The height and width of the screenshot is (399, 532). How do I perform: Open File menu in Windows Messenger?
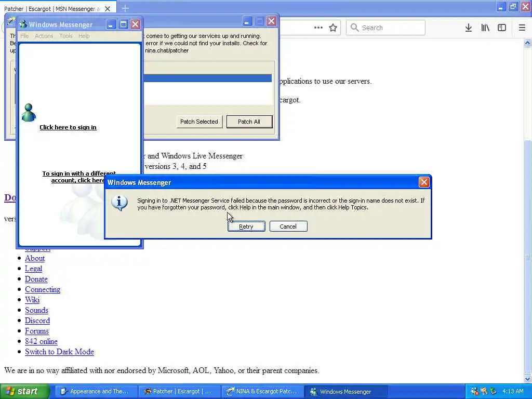pos(24,36)
